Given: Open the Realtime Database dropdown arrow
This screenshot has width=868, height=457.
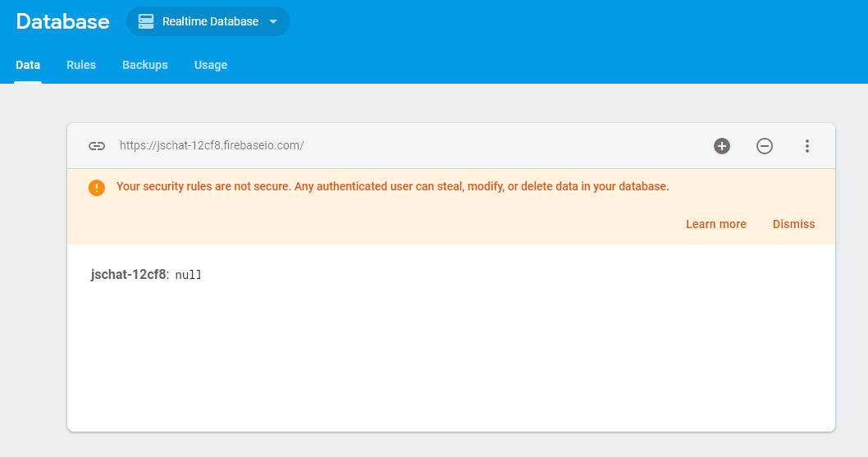Looking at the screenshot, I should pos(273,22).
